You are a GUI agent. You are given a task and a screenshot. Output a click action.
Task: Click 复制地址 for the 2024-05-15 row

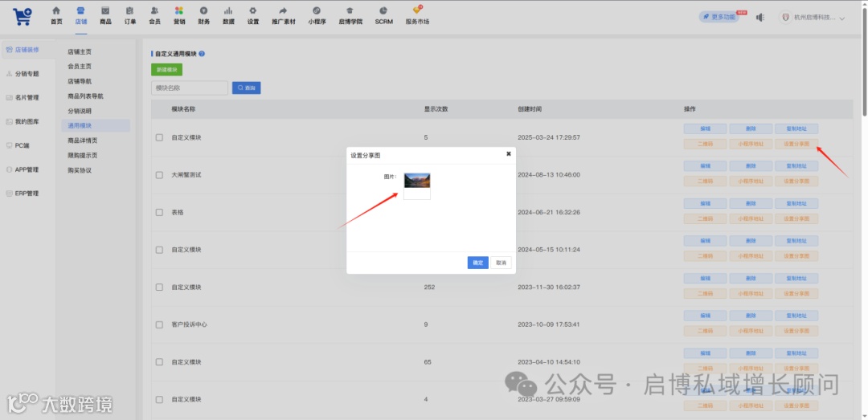point(796,241)
